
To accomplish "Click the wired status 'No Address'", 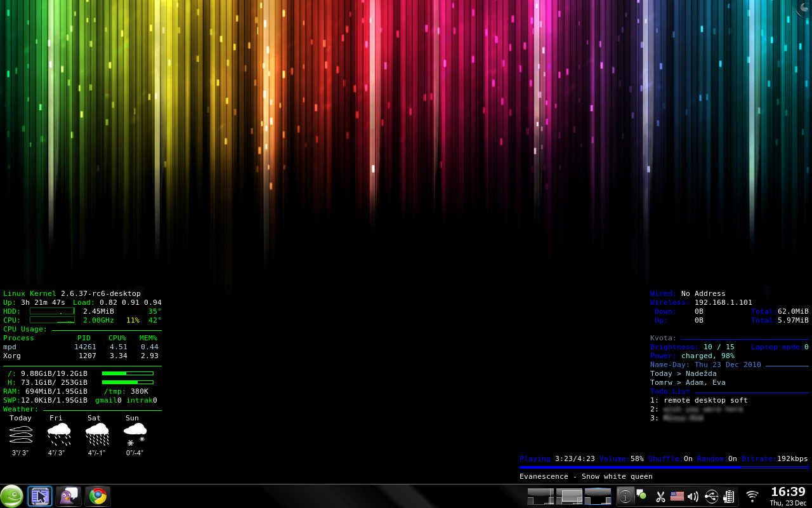I will (703, 293).
